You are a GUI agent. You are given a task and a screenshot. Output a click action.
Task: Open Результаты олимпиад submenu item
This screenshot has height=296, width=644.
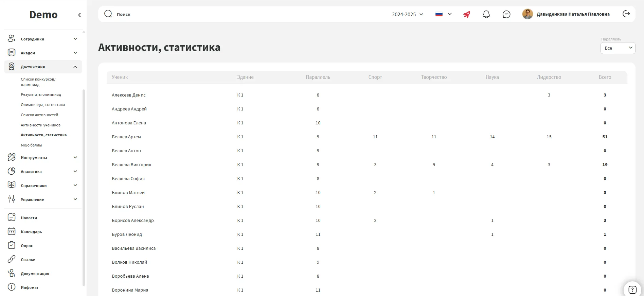(x=41, y=94)
